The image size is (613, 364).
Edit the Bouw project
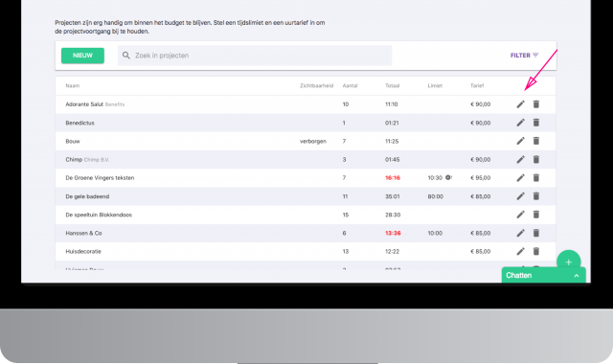pyautogui.click(x=520, y=141)
